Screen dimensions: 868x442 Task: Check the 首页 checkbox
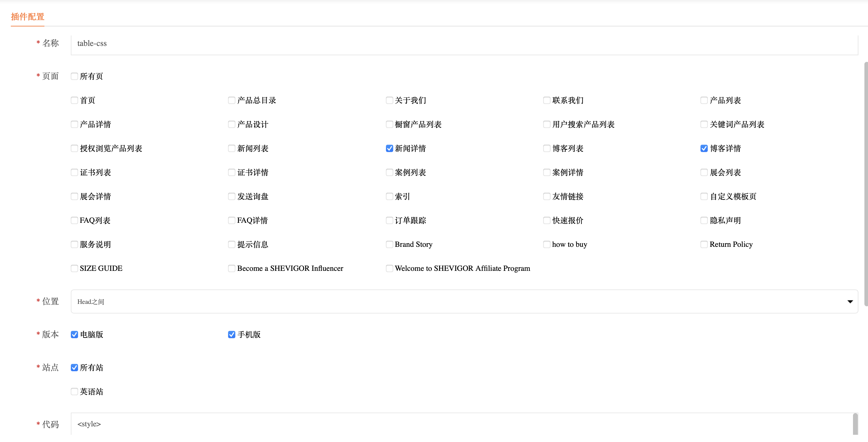pos(74,100)
